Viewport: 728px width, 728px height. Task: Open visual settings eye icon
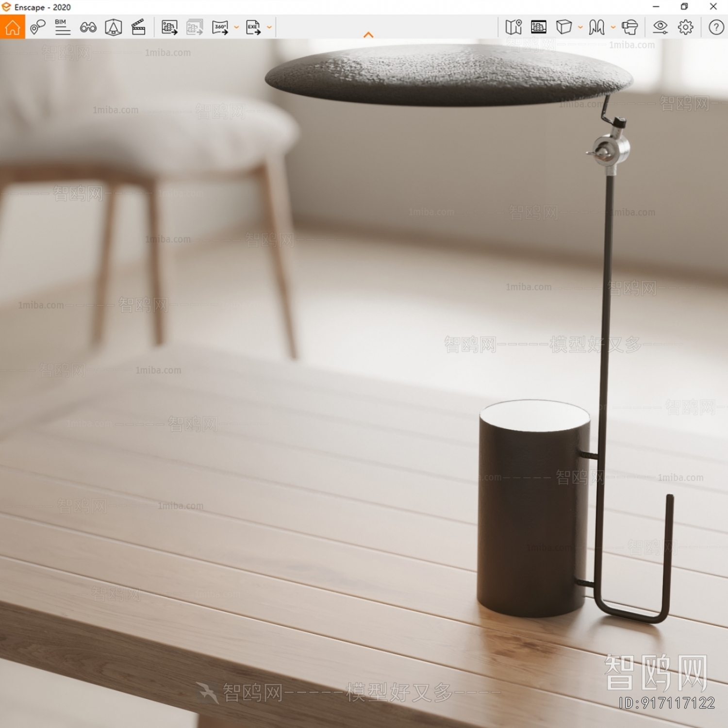pos(660,27)
